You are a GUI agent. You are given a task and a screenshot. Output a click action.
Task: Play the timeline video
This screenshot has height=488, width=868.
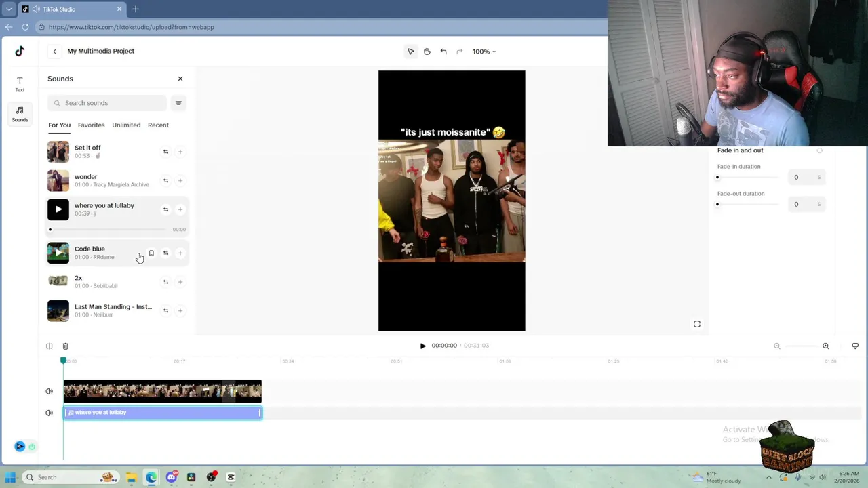pos(423,346)
